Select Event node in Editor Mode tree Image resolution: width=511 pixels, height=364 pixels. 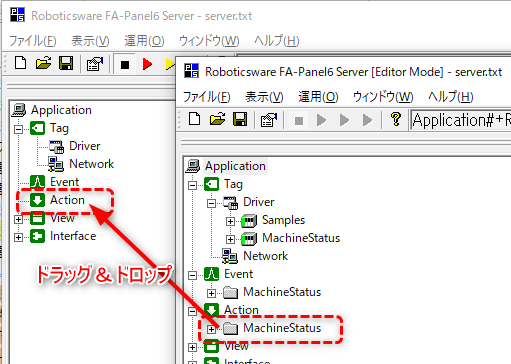[x=238, y=274]
